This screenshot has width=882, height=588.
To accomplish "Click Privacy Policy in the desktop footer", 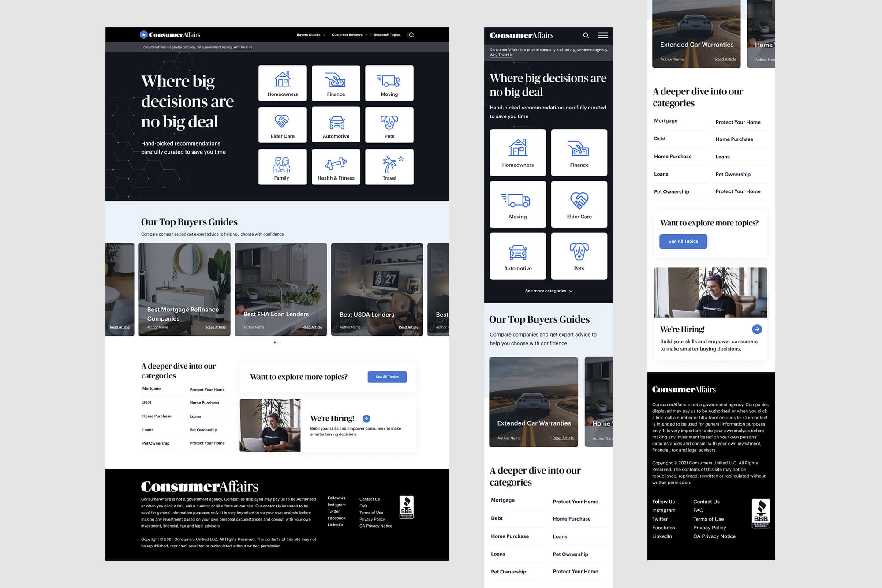I will tap(372, 519).
